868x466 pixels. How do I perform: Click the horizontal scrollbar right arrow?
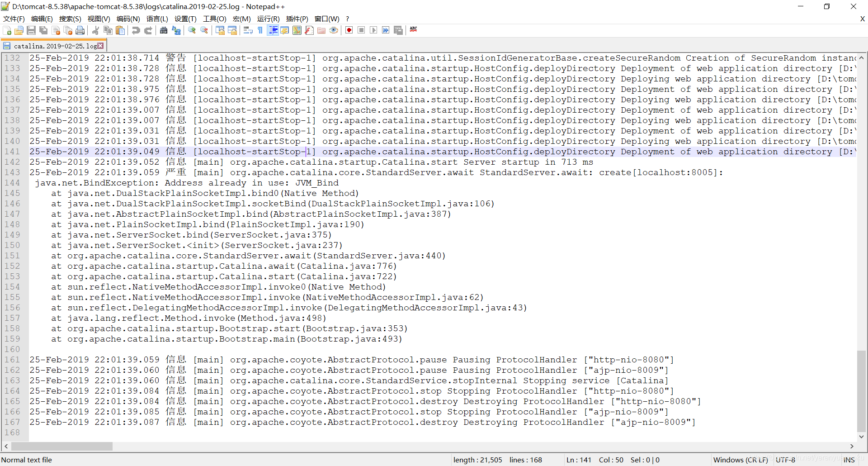pos(852,447)
